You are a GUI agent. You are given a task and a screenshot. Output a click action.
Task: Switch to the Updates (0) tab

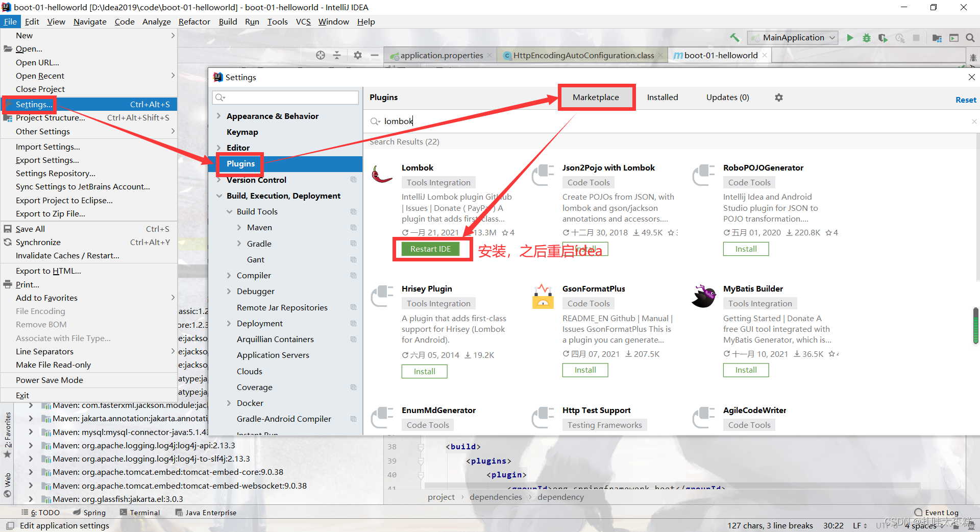727,97
